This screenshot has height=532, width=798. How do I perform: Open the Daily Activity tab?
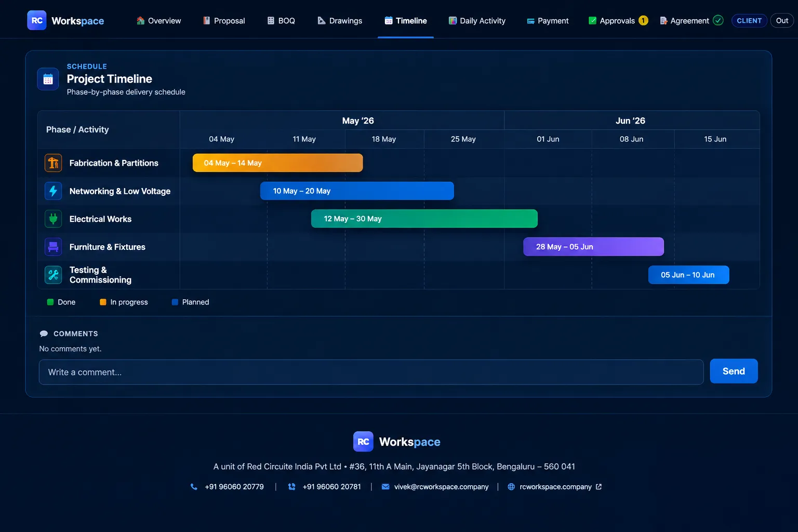pyautogui.click(x=477, y=21)
